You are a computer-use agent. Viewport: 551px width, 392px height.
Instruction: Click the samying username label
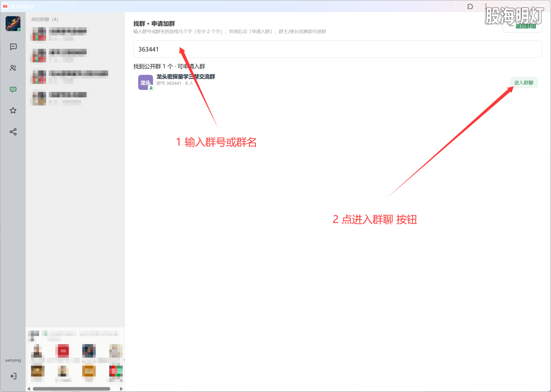coord(13,360)
